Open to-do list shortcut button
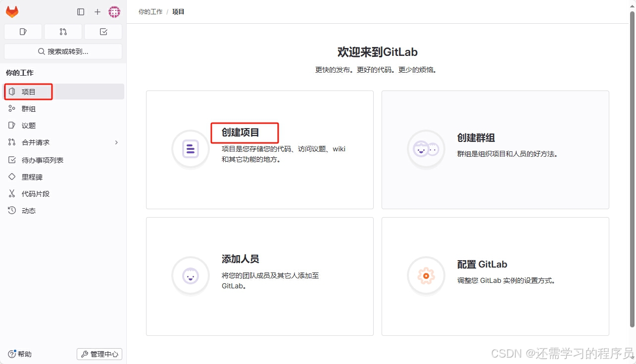 [x=103, y=32]
